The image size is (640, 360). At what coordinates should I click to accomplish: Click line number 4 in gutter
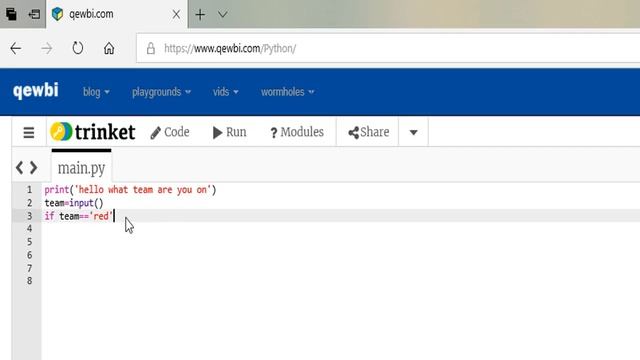point(29,229)
